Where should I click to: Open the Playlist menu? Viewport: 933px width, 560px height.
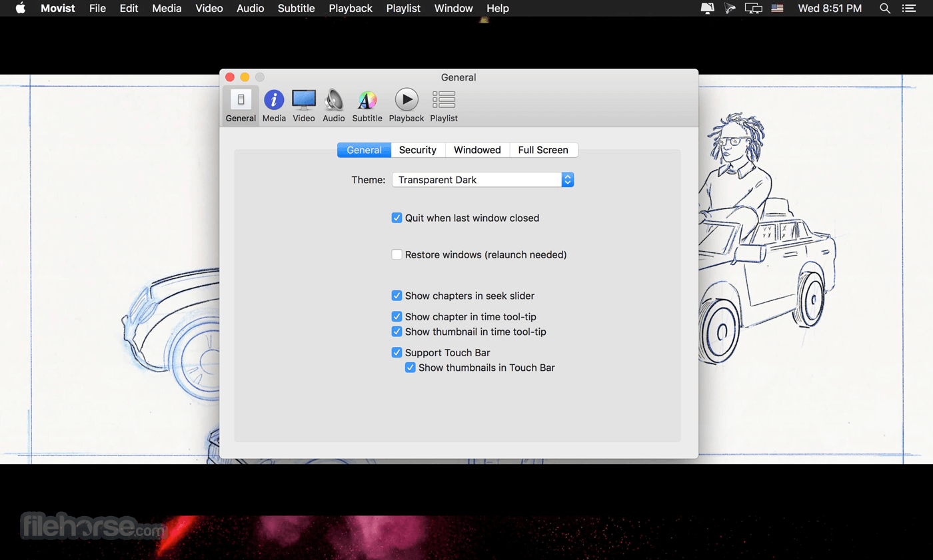coord(403,9)
